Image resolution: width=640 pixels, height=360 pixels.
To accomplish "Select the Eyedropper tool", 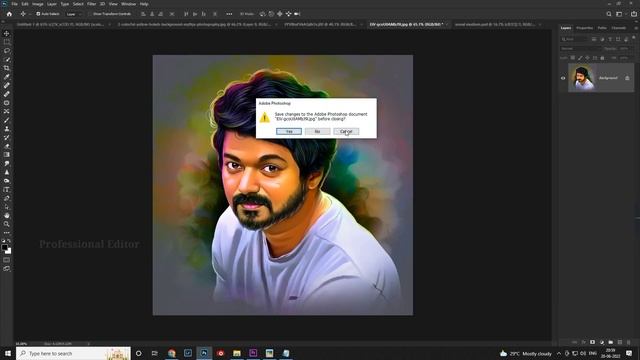I will 7,77.
